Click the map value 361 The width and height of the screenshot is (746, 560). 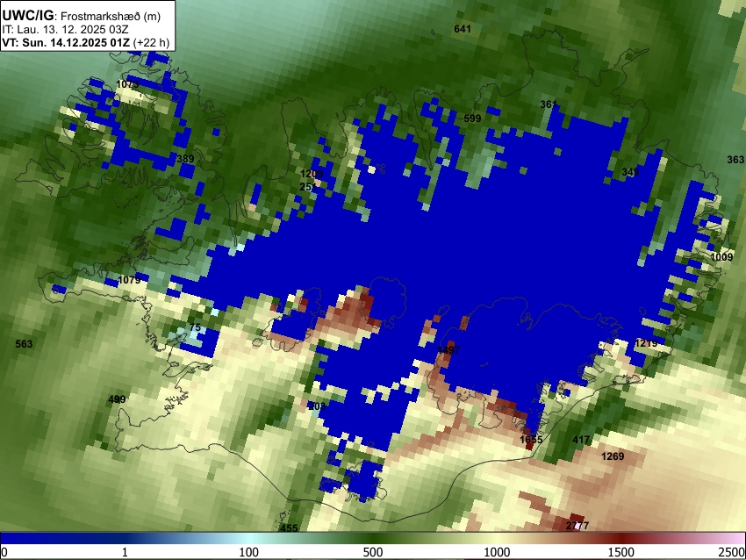pyautogui.click(x=549, y=104)
